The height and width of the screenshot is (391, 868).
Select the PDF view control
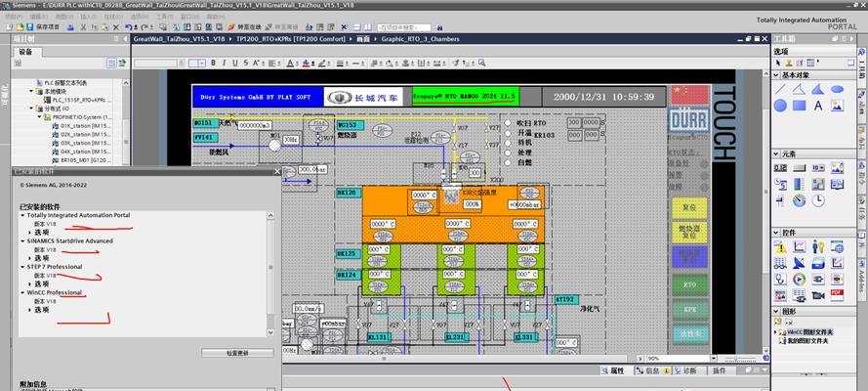tap(837, 295)
